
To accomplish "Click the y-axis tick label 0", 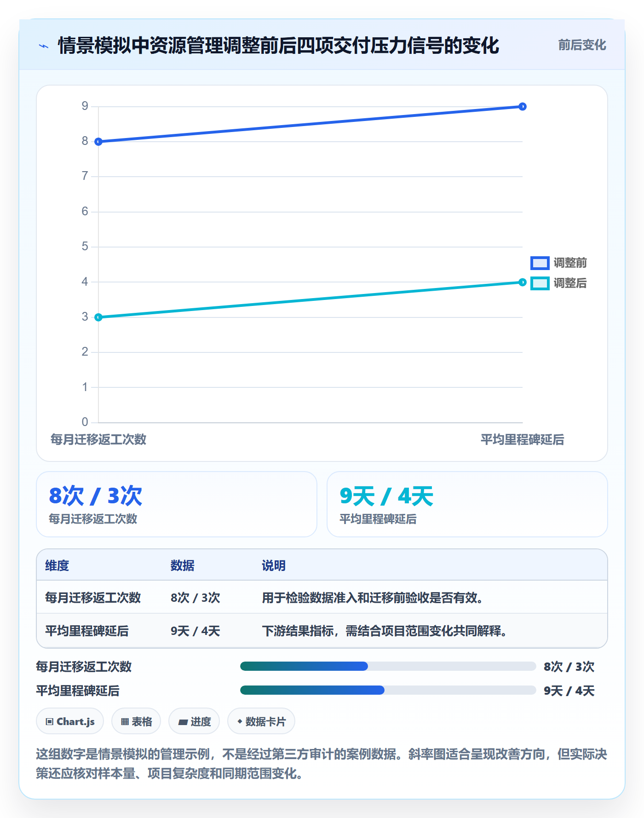I will pos(85,422).
